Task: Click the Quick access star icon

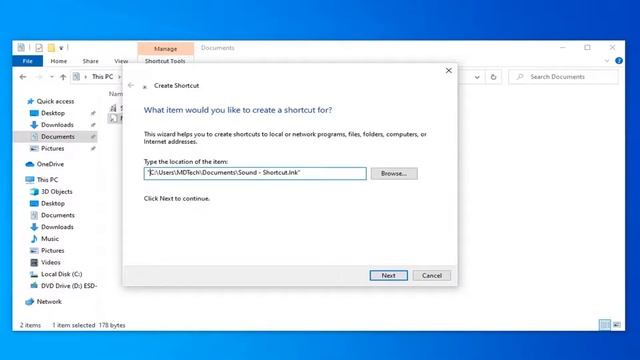Action: tap(30, 101)
